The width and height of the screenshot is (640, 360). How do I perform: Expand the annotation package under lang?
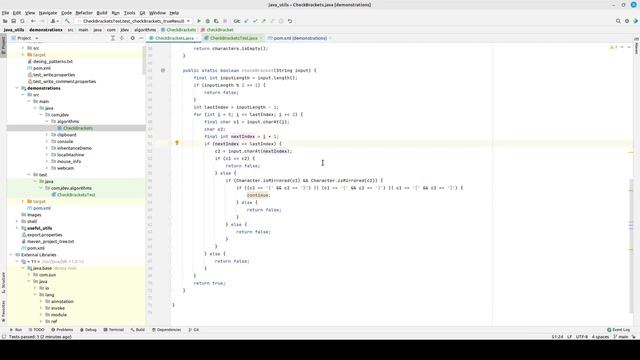41,301
